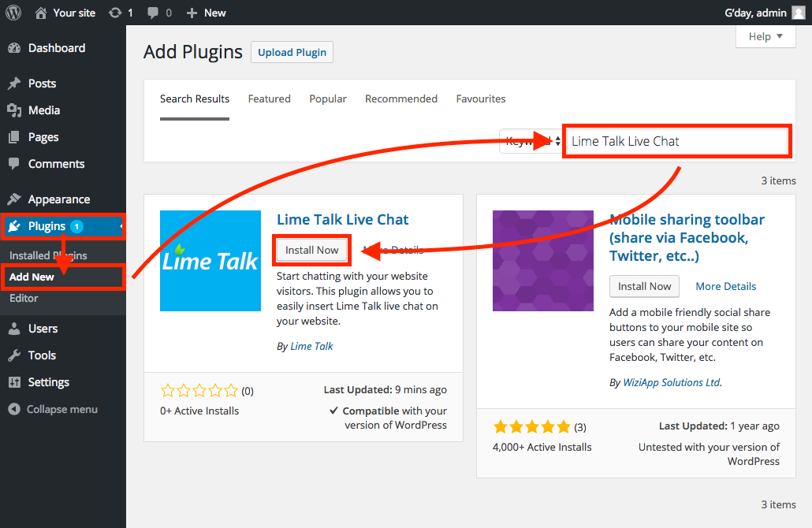Open the Dashboard menu item

(x=57, y=48)
